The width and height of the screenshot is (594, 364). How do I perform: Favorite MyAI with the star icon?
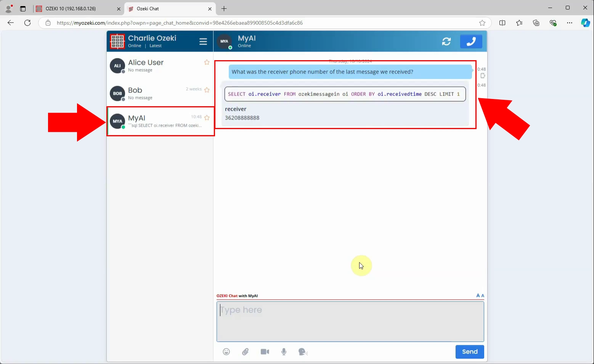207,118
